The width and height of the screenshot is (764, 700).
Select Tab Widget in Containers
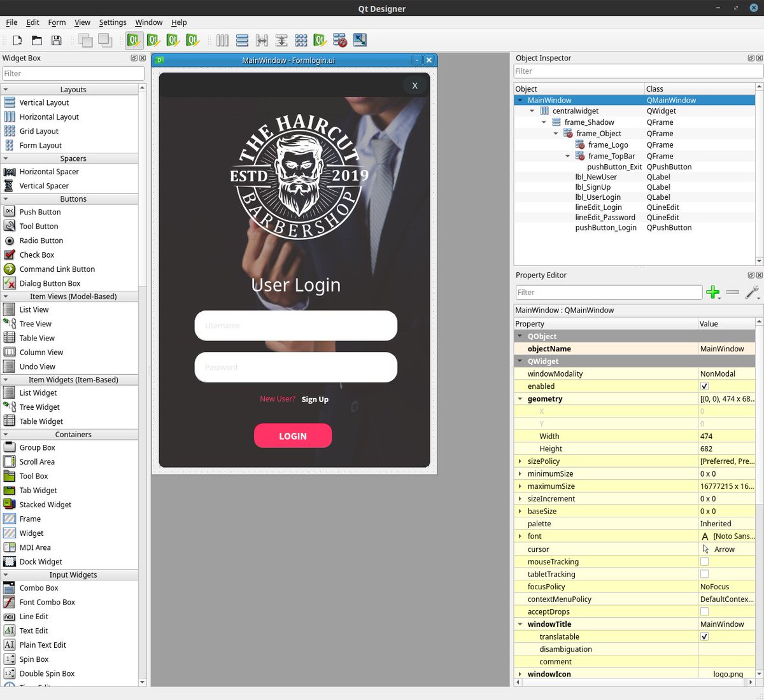pos(38,491)
